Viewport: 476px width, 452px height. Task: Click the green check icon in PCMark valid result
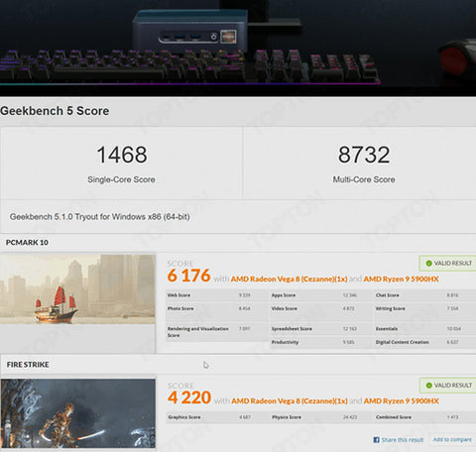coord(429,264)
